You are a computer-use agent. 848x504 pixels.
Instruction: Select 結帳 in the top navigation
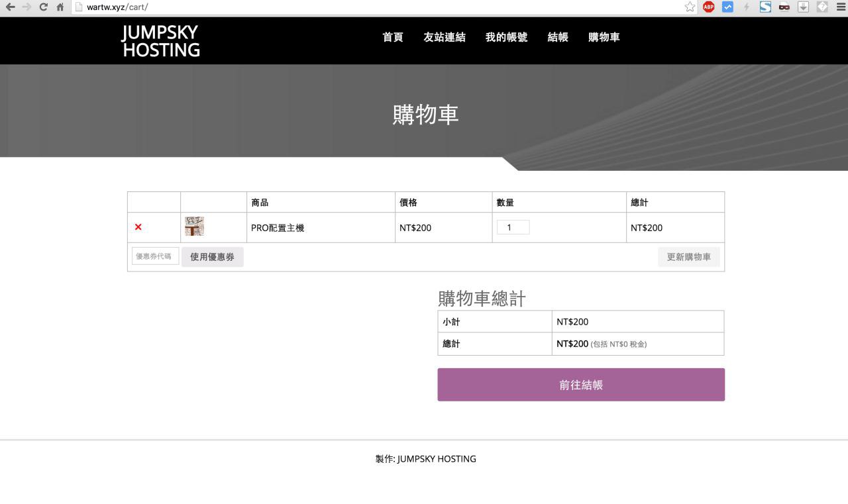click(x=558, y=38)
